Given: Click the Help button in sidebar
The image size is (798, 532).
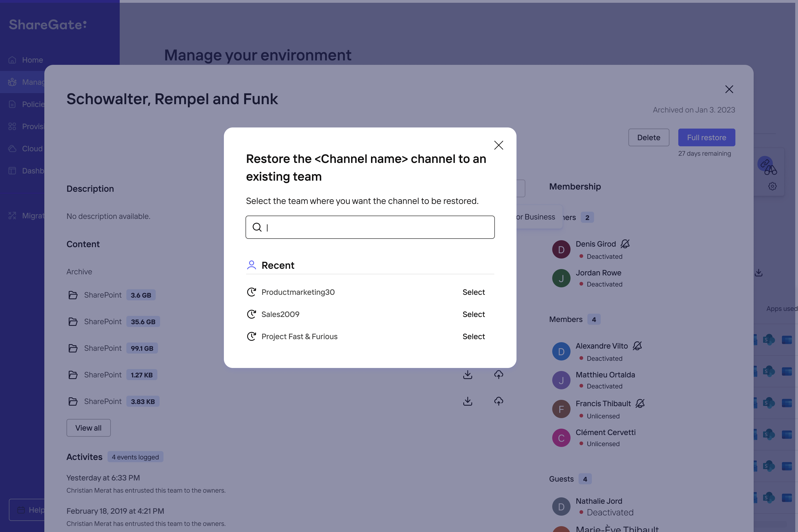Looking at the screenshot, I should (27, 510).
